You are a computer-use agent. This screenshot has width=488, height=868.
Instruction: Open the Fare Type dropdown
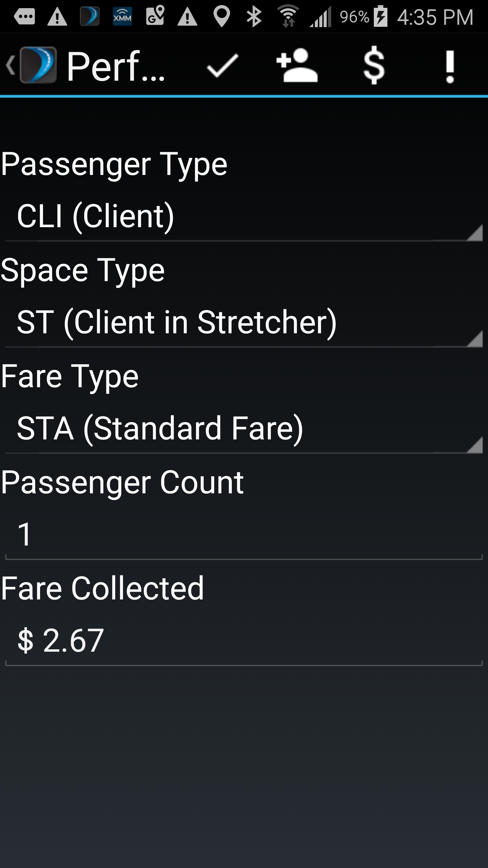[x=244, y=428]
